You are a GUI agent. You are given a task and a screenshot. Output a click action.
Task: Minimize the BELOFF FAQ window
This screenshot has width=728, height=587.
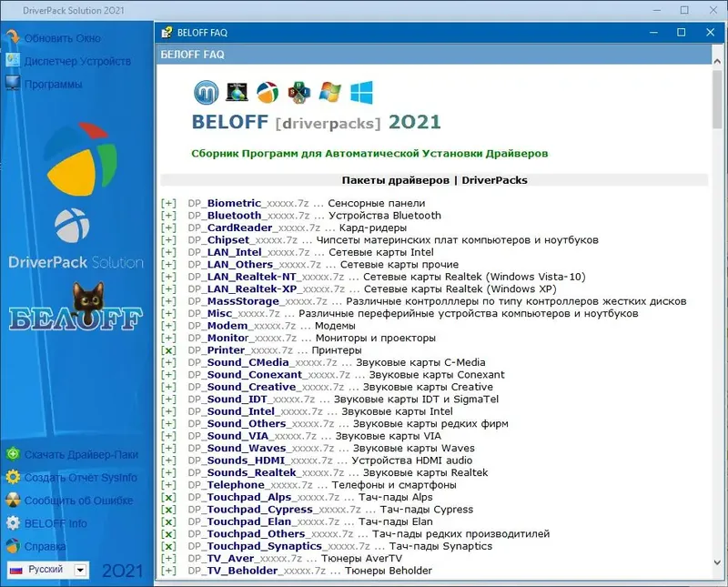[x=653, y=32]
